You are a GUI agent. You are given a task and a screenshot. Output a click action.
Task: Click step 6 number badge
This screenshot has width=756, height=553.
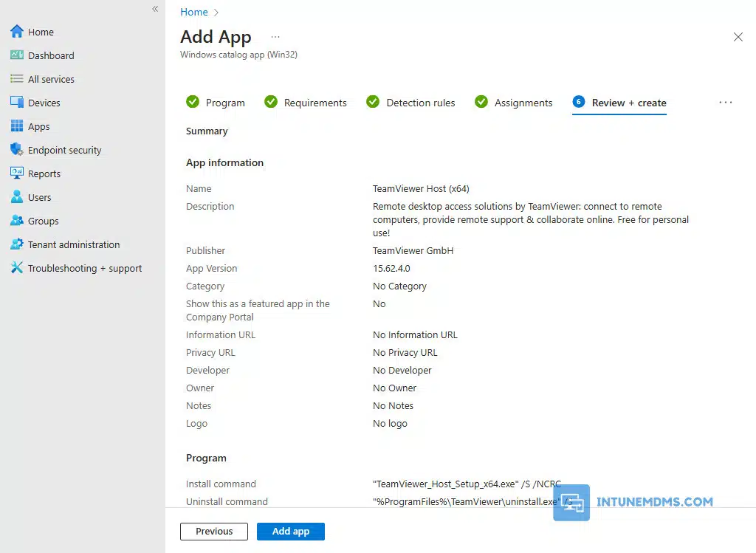point(579,102)
